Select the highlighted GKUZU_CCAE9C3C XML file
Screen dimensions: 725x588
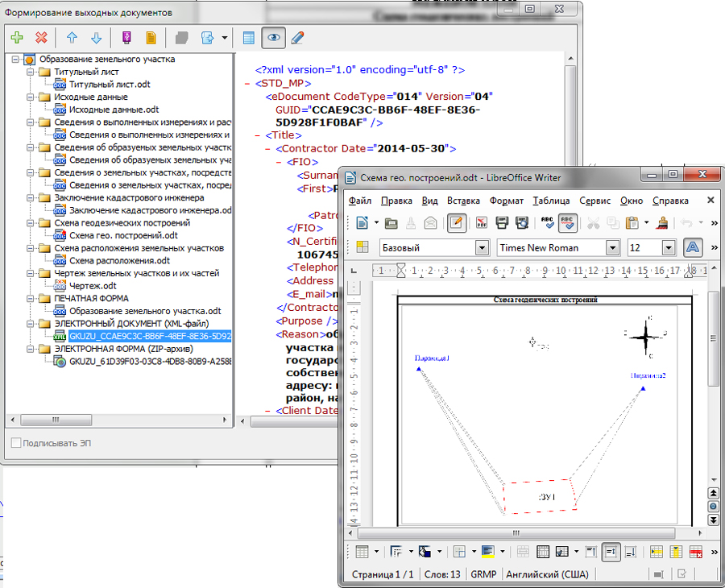(x=150, y=336)
